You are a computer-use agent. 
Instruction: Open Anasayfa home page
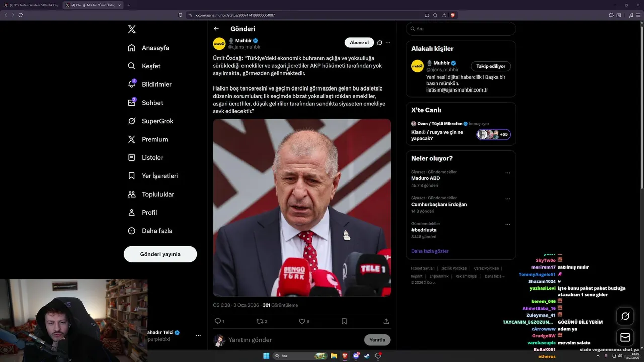click(x=148, y=48)
